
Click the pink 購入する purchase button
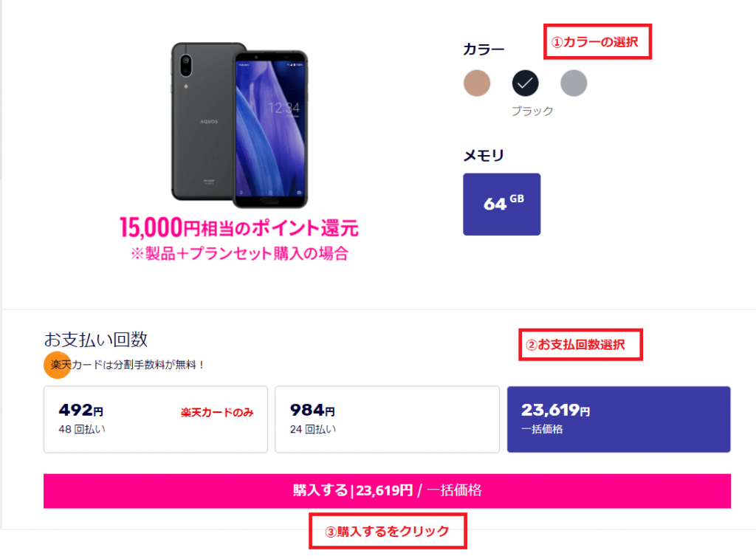click(x=387, y=491)
